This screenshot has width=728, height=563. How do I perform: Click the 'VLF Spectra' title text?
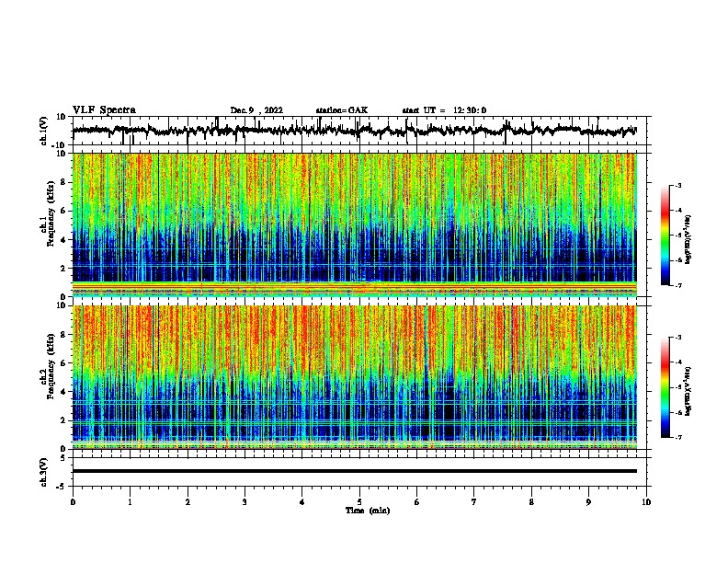pos(104,110)
